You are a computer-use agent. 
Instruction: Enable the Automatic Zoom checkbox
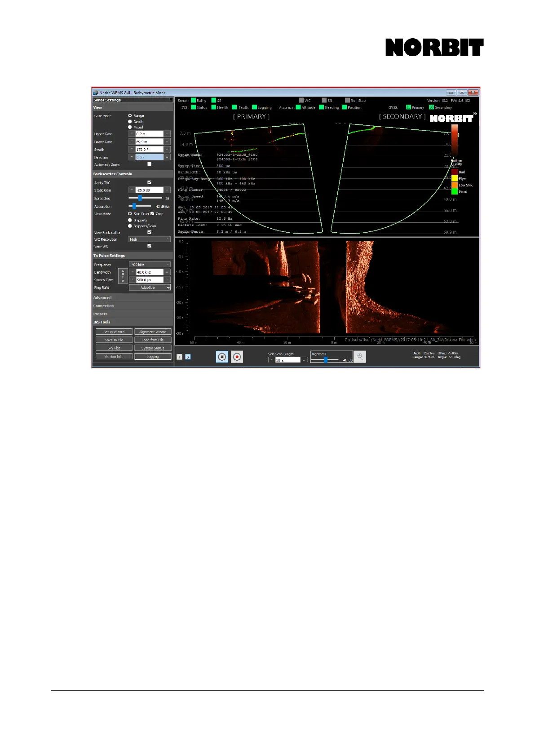click(x=150, y=164)
